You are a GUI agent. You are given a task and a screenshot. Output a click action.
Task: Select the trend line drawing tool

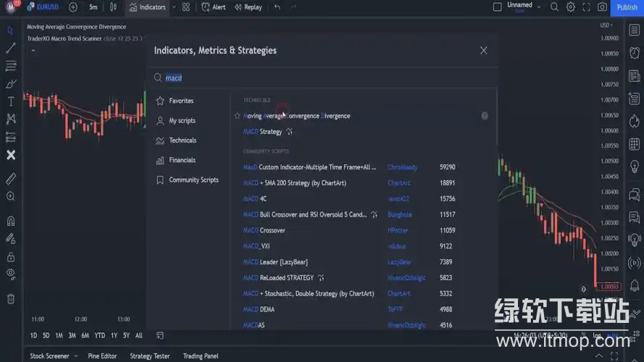pyautogui.click(x=11, y=49)
